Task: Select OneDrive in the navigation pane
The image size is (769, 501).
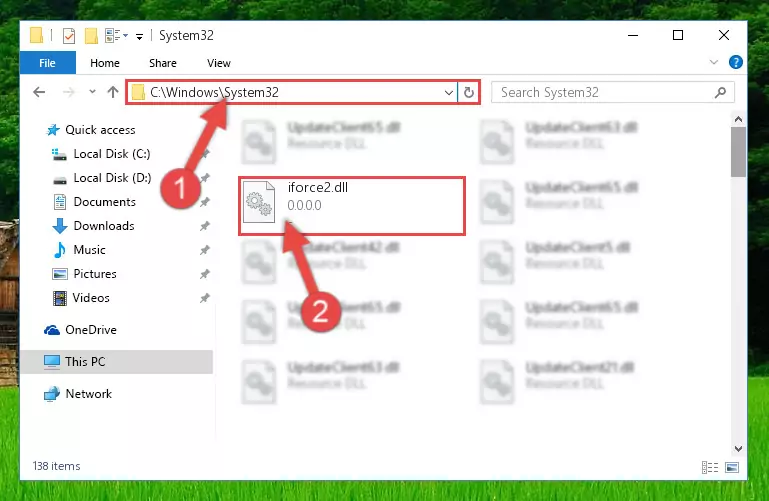Action: (x=91, y=330)
